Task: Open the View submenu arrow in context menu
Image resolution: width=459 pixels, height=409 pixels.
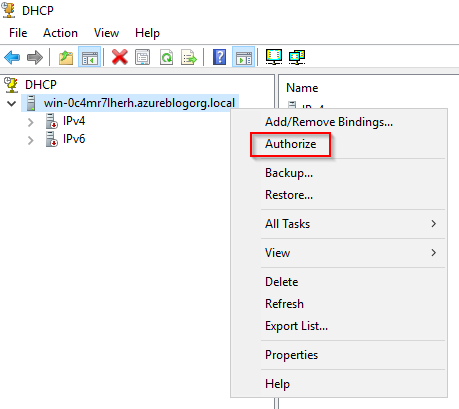Action: [433, 253]
